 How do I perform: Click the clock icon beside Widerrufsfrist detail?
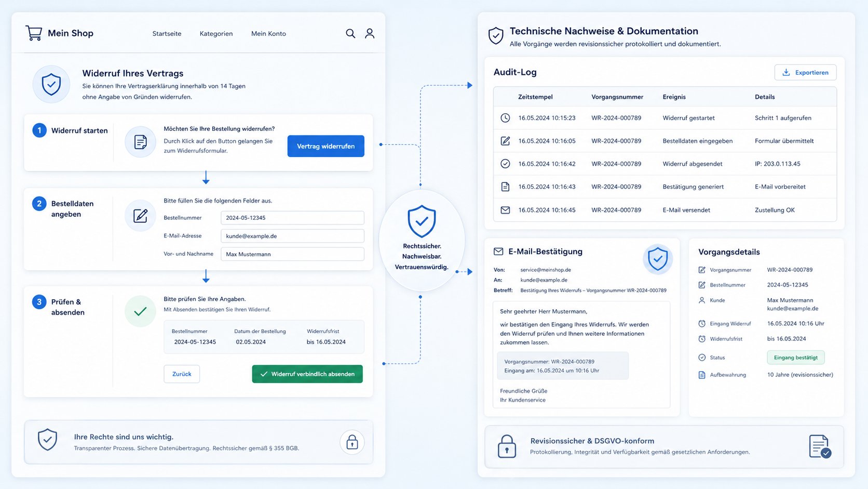tap(702, 339)
